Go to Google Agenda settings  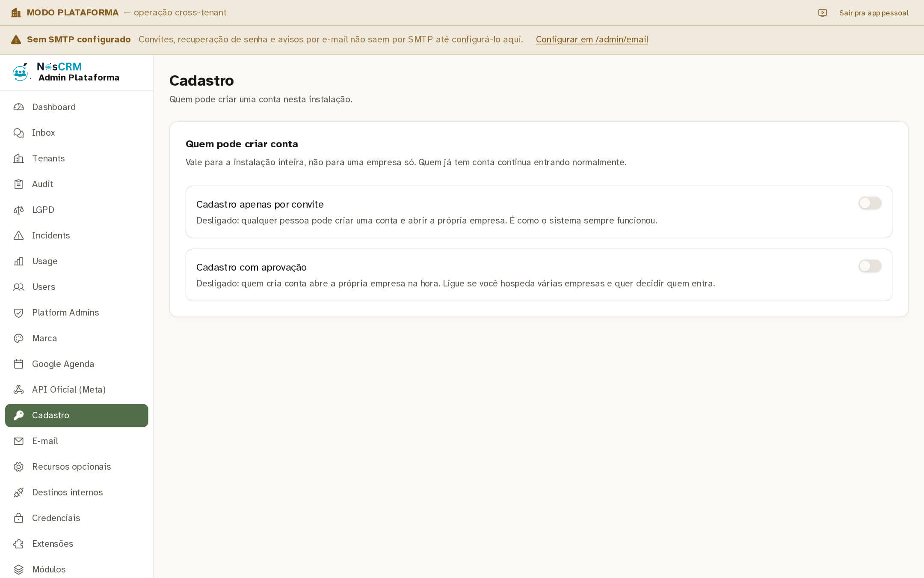[77, 364]
